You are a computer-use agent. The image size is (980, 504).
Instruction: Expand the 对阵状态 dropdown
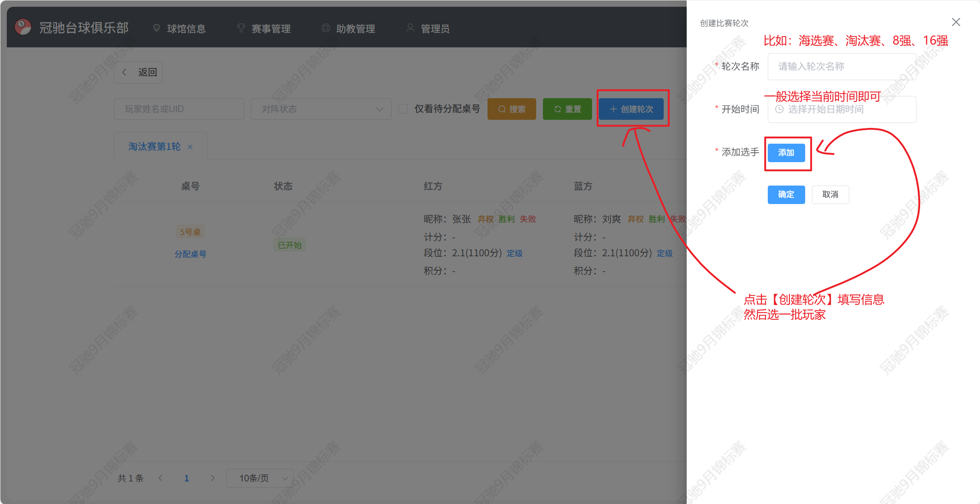pos(321,109)
